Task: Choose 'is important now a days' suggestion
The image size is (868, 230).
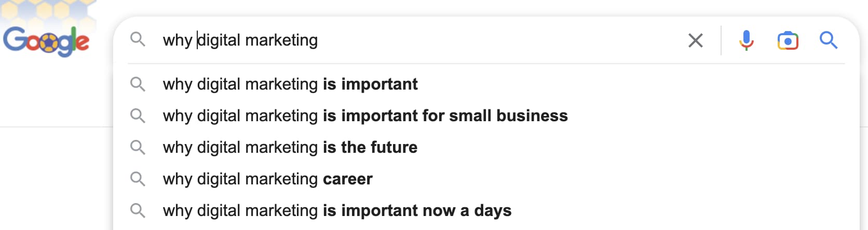Action: (x=337, y=210)
